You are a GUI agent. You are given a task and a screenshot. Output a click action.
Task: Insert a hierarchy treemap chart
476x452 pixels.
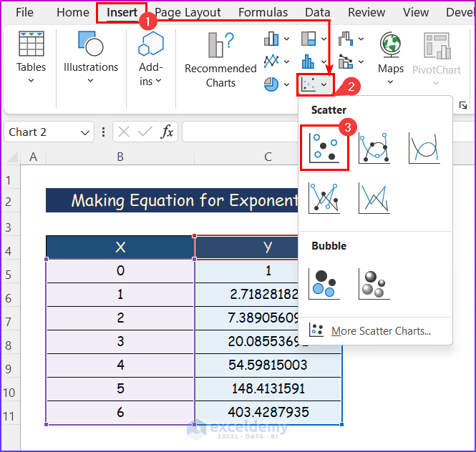(309, 39)
